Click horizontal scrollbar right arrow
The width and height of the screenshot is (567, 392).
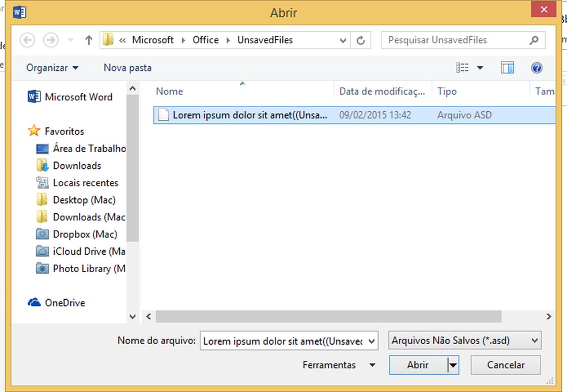549,316
